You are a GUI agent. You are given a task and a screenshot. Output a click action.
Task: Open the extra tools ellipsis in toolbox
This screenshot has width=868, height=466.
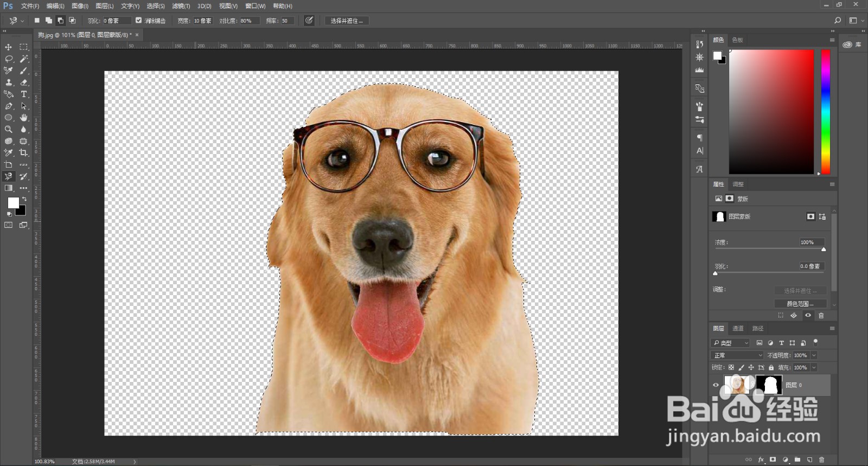23,188
